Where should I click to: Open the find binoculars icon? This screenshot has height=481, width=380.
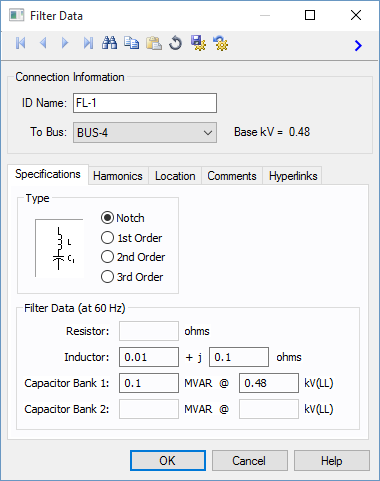coord(109,43)
